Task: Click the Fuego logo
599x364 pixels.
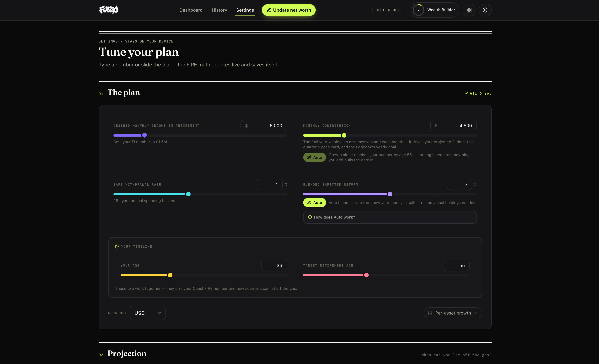Action: pyautogui.click(x=109, y=10)
